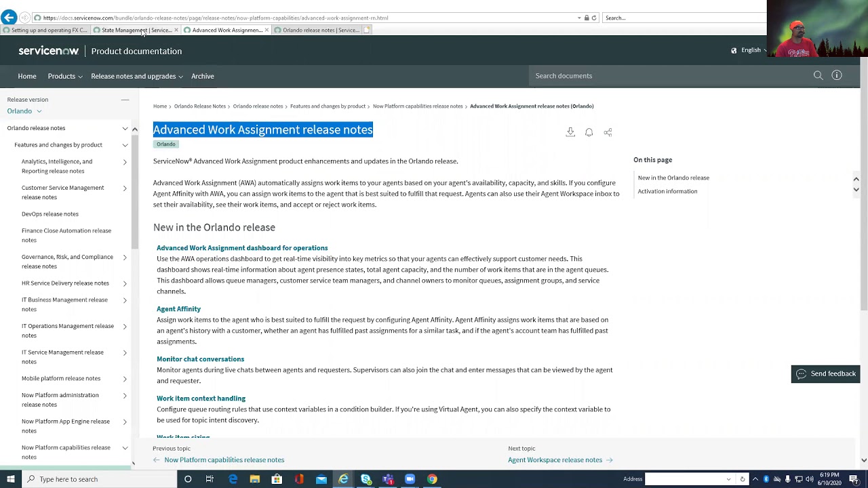The width and height of the screenshot is (868, 488).
Task: Click the volume icon in system tray
Action: [x=810, y=479]
